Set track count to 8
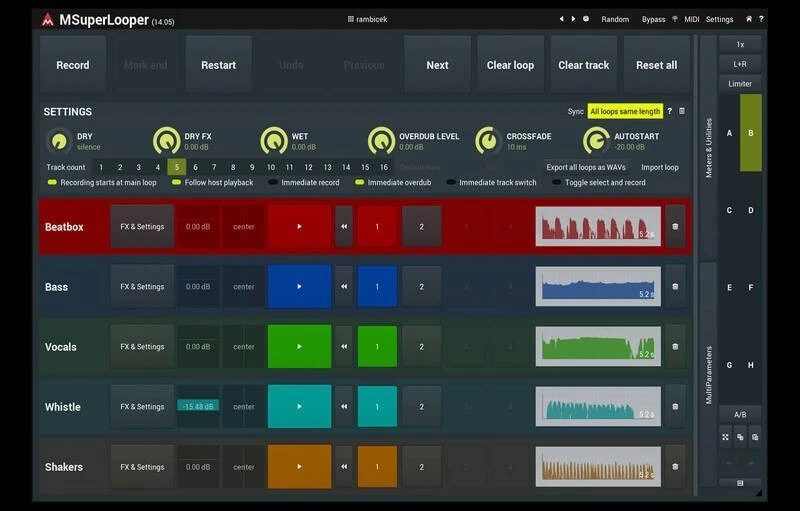The height and width of the screenshot is (511, 800). (233, 167)
